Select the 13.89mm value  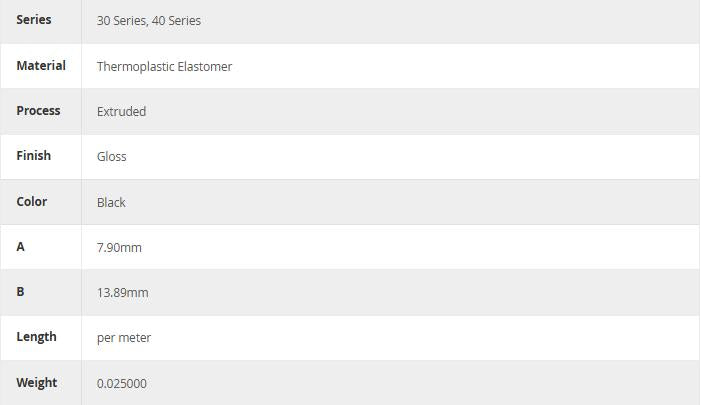pos(122,293)
